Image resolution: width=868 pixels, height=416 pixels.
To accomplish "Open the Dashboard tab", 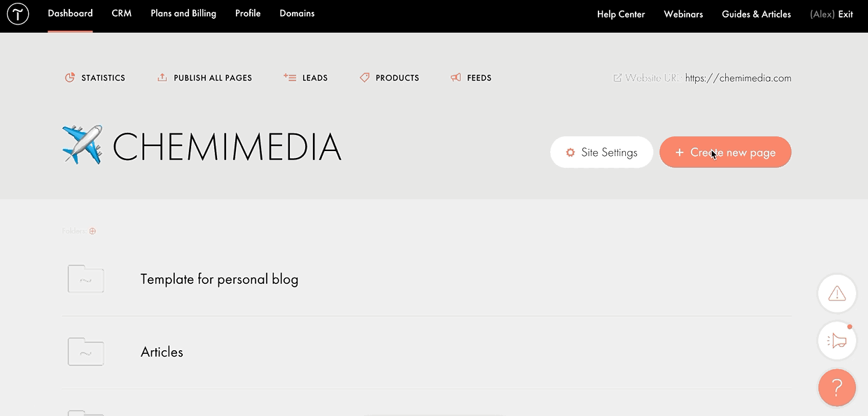I will pos(70,14).
